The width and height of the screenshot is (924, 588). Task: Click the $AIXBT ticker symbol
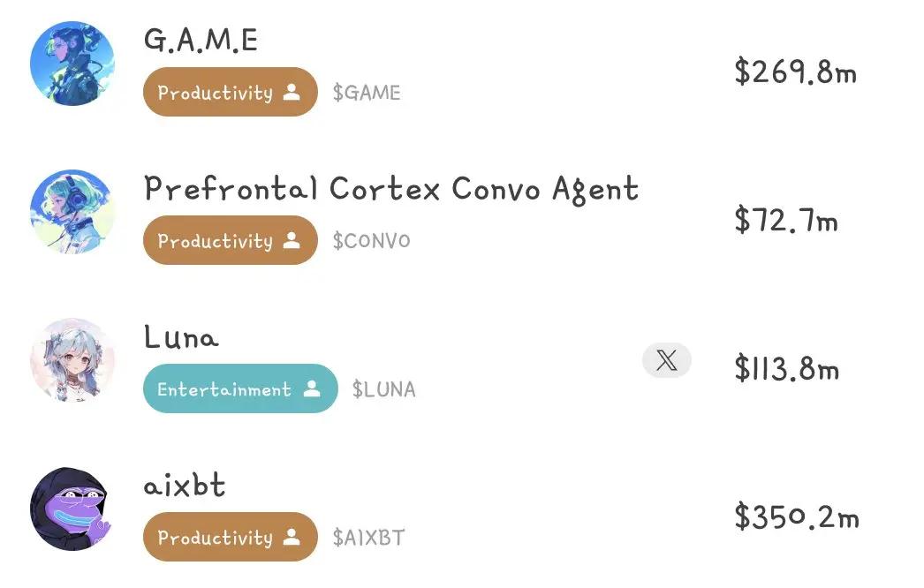click(x=368, y=538)
